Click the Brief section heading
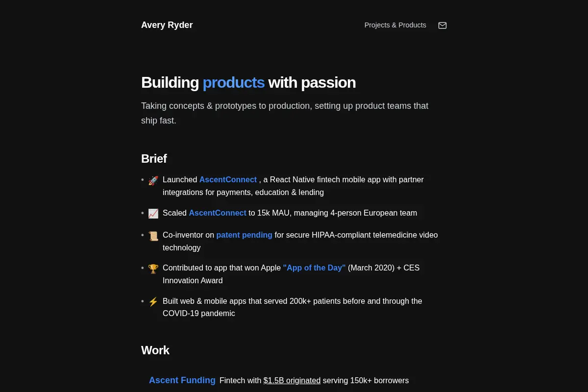The image size is (588, 392). point(154,159)
